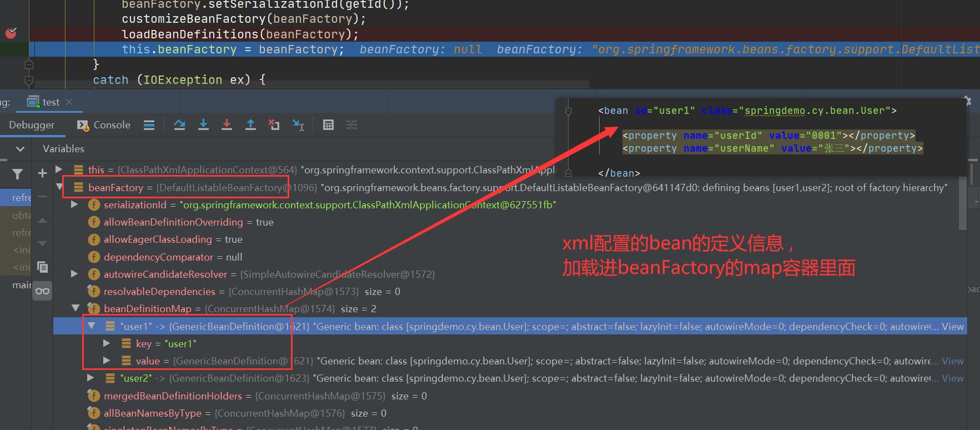Click the Variables panel vertical scrollbar
The image size is (980, 430).
[x=963, y=203]
